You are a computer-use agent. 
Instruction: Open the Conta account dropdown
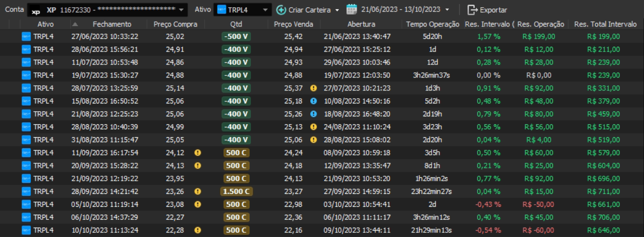pos(181,10)
